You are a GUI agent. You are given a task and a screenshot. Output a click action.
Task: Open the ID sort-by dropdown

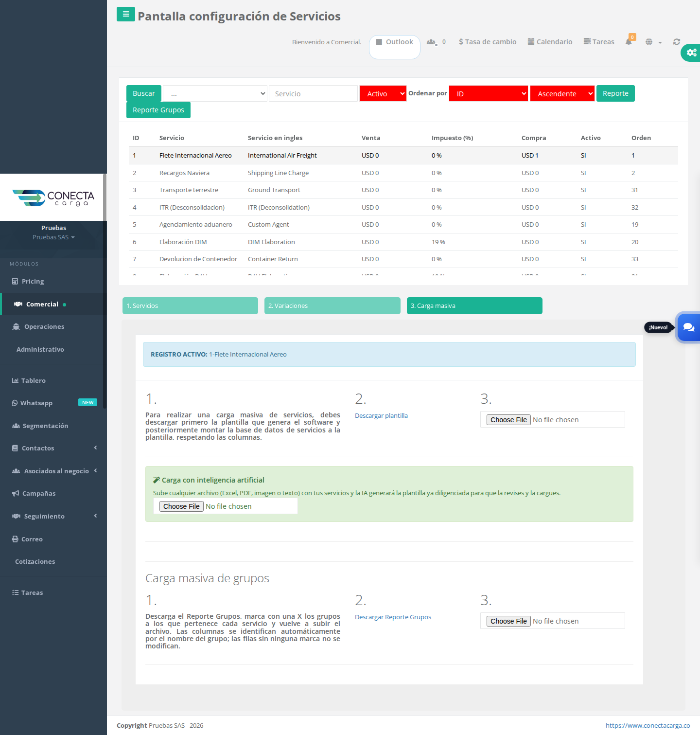coord(489,93)
